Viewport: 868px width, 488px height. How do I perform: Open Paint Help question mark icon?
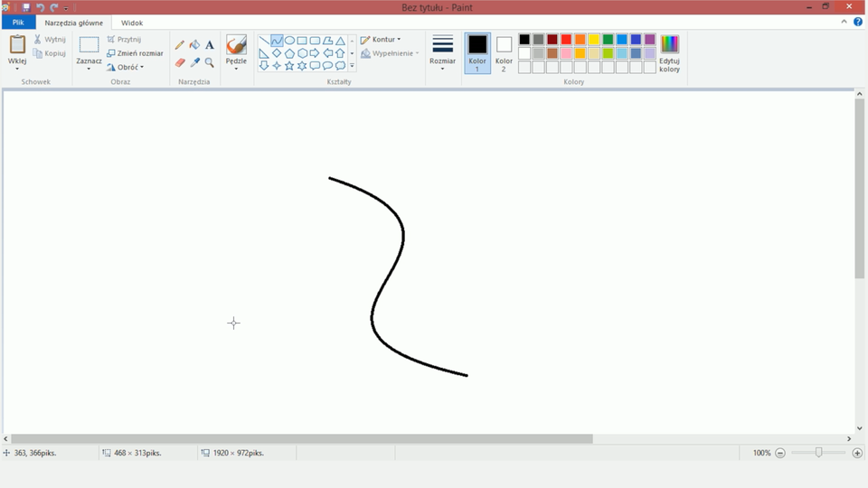[857, 22]
